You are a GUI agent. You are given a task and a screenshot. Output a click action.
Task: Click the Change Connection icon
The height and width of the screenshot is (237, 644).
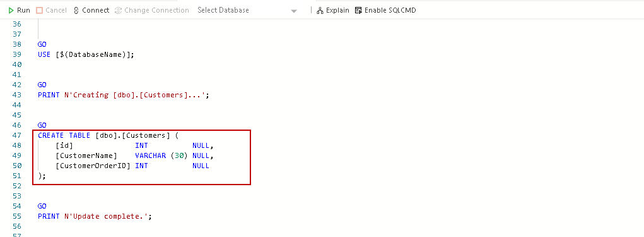[x=119, y=10]
